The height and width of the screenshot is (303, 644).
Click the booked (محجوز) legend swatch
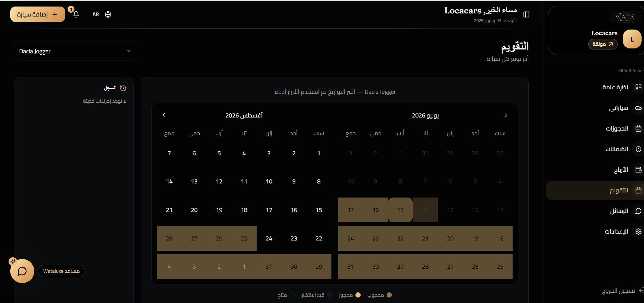coord(358,295)
